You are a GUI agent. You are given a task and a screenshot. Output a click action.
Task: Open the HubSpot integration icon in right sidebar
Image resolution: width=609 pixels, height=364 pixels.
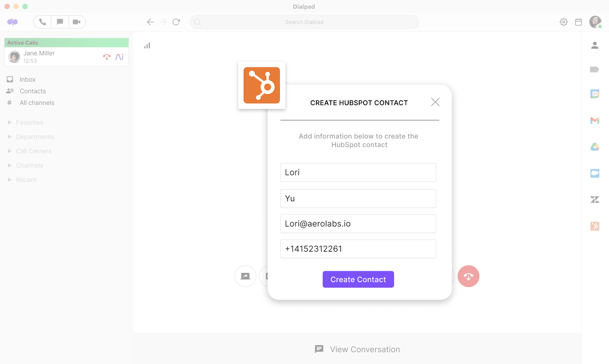click(595, 226)
